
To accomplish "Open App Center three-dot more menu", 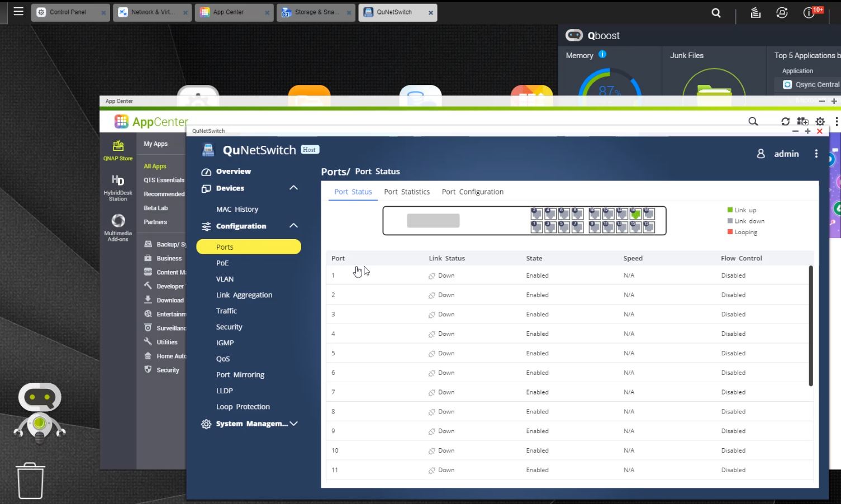I will (x=836, y=121).
